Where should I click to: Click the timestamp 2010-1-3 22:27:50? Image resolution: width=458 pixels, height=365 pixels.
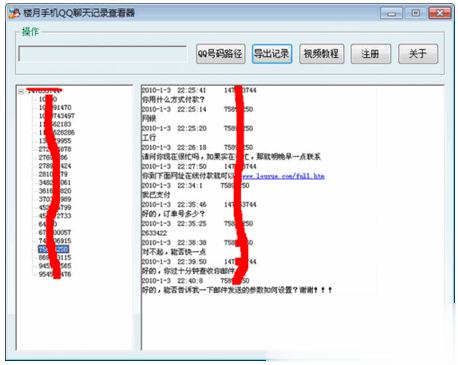point(174,166)
